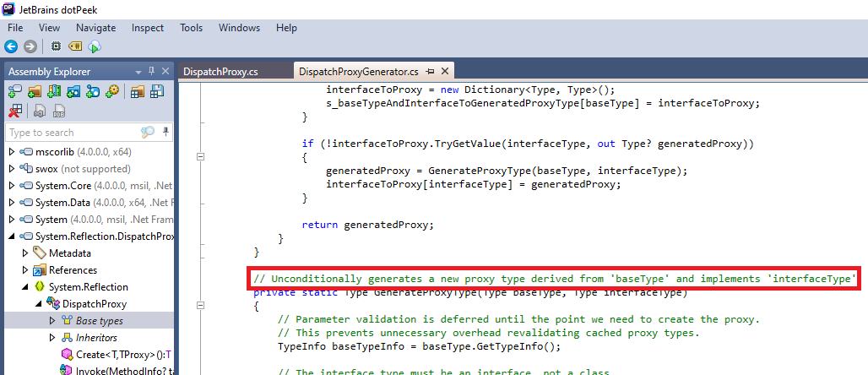Select mscorlib in the assembly tree
This screenshot has height=375, width=868.
pos(75,152)
